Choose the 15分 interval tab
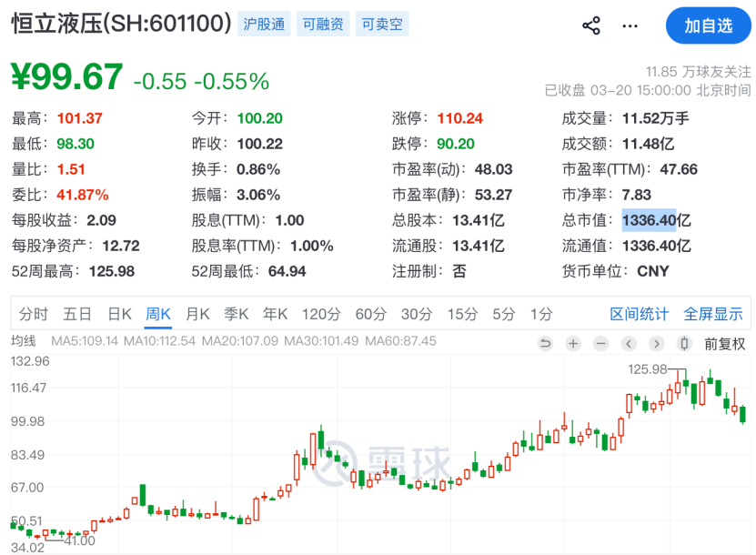Screen dimensions: 756x555 462,315
